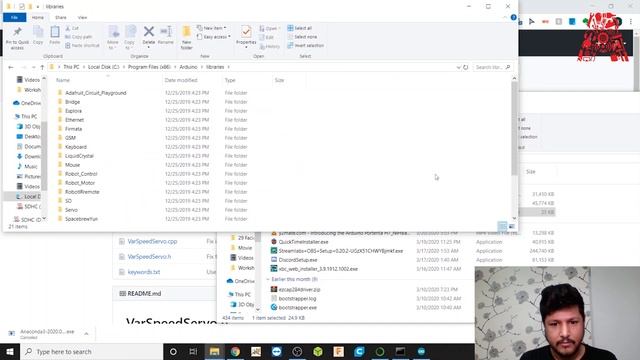Viewport: 640px width, 360px height.
Task: Open VarSpeedServo.h link on GitHub page
Action: (149, 257)
